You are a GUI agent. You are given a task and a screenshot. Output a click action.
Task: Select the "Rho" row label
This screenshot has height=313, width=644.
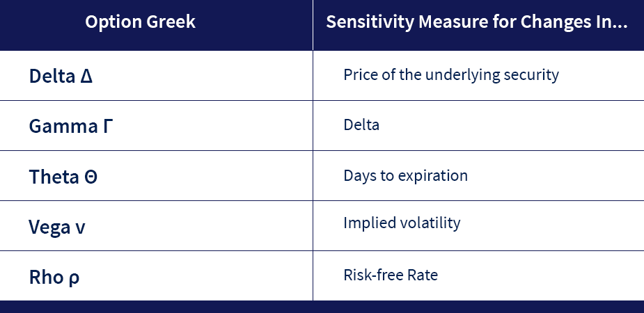46,277
